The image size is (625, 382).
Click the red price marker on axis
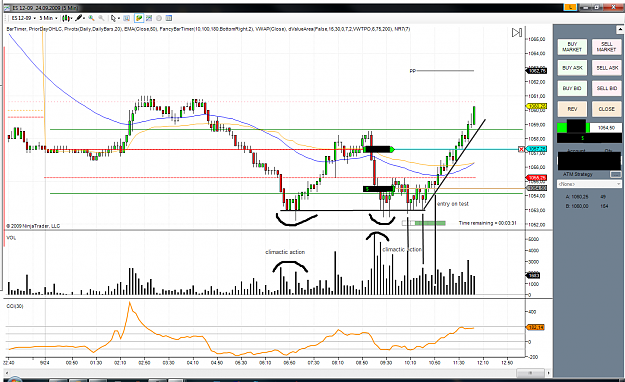(x=537, y=177)
